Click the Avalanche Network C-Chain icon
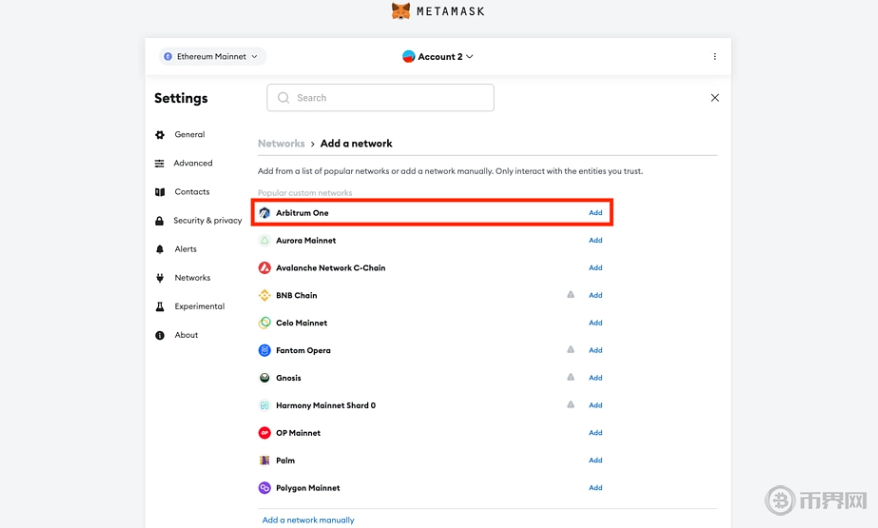 [265, 268]
